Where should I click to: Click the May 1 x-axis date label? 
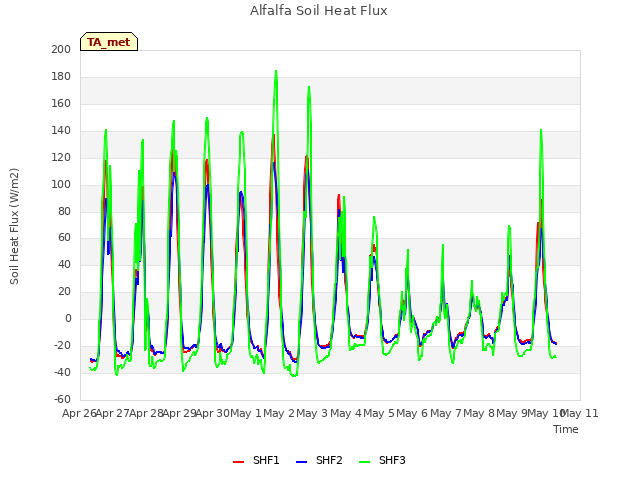(246, 413)
